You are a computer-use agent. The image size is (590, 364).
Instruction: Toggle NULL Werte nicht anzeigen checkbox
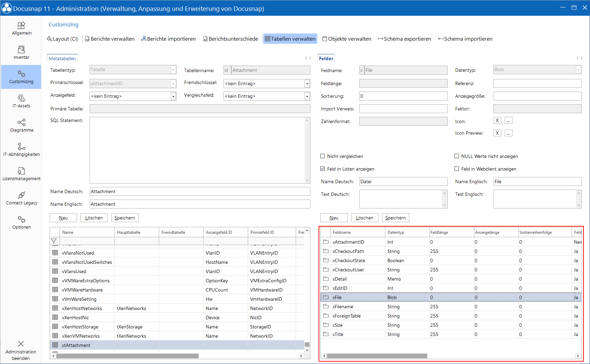(x=457, y=156)
